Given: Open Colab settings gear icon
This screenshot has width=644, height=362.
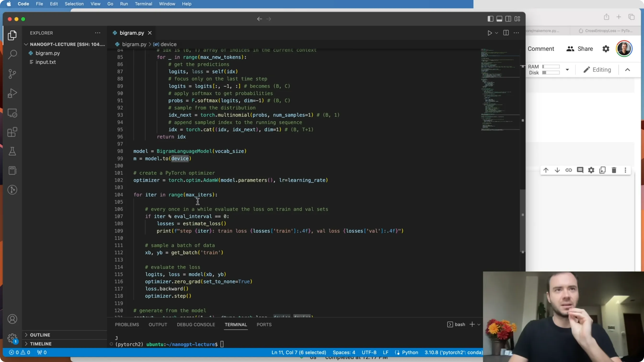Looking at the screenshot, I should [x=606, y=49].
